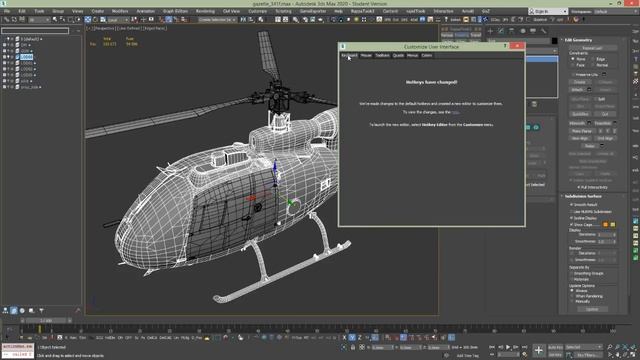The height and width of the screenshot is (360, 640).
Task: Select the highlighted LOD00 tree item
Action: (26, 57)
